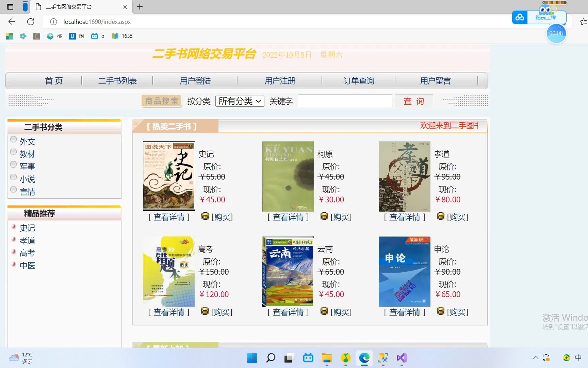
Task: Open 用户留言 navigation item
Action: tap(436, 81)
